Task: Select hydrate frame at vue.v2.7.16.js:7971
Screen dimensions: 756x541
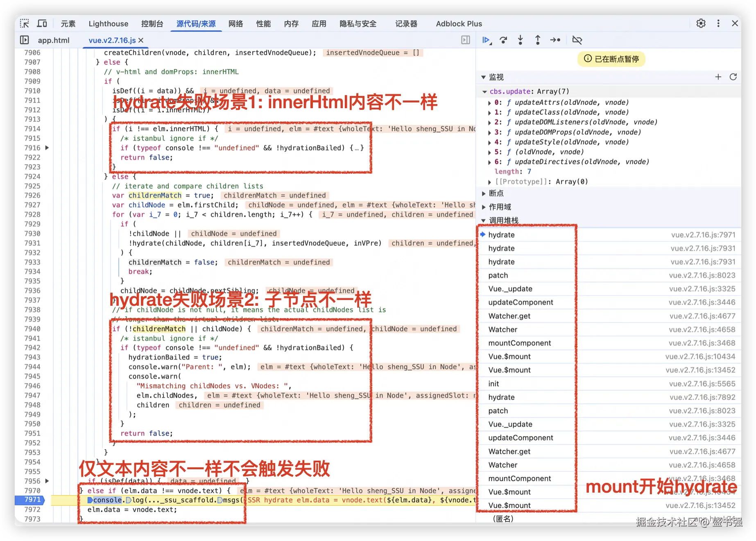Action: tap(609, 235)
